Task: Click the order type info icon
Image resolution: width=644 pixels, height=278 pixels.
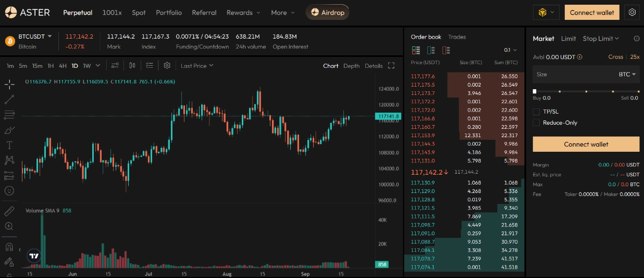Action: [x=637, y=39]
